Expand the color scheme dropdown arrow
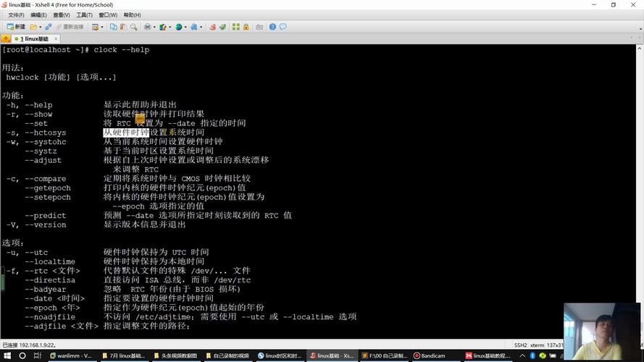Image resolution: width=644 pixels, height=362 pixels. coord(170,27)
